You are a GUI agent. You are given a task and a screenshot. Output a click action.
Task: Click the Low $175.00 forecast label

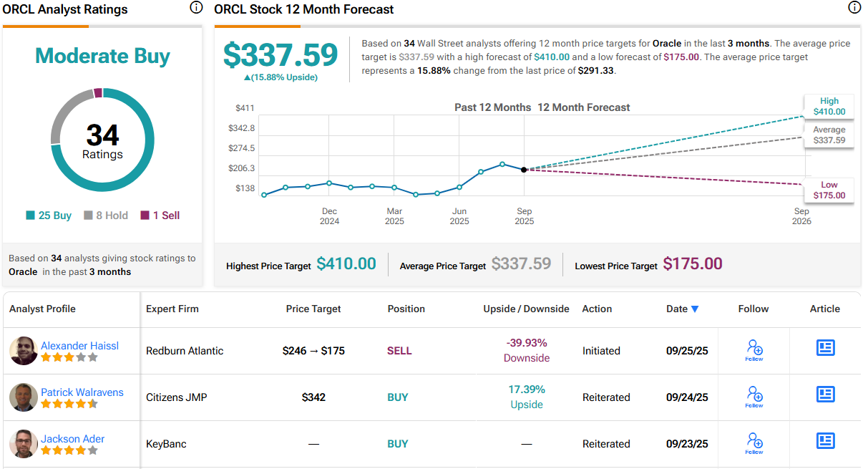[829, 190]
